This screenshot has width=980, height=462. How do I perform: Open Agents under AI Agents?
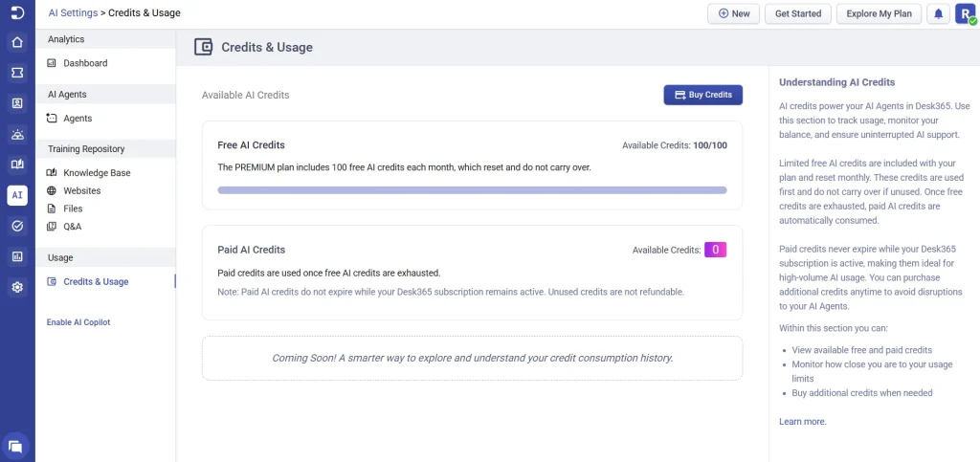(x=78, y=119)
